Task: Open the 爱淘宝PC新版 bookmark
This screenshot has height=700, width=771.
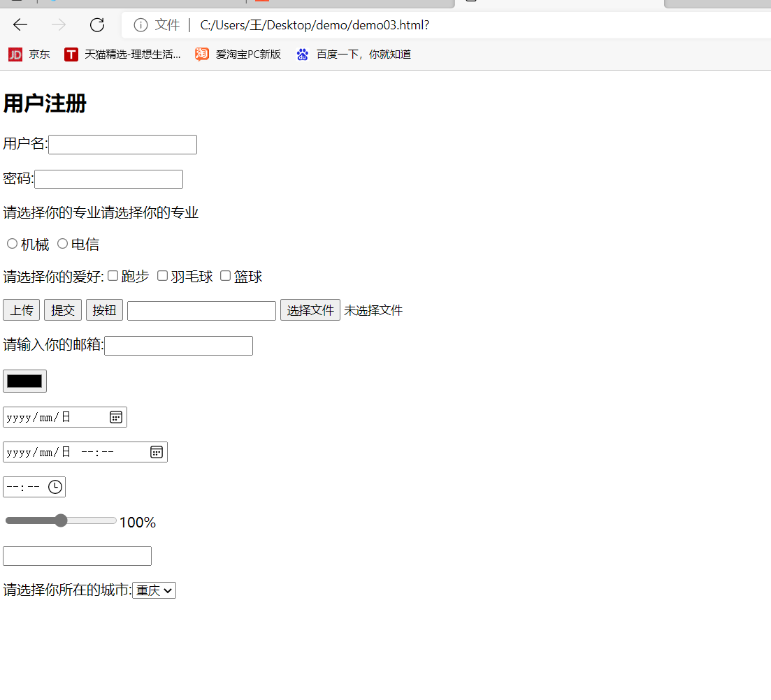Action: [238, 54]
